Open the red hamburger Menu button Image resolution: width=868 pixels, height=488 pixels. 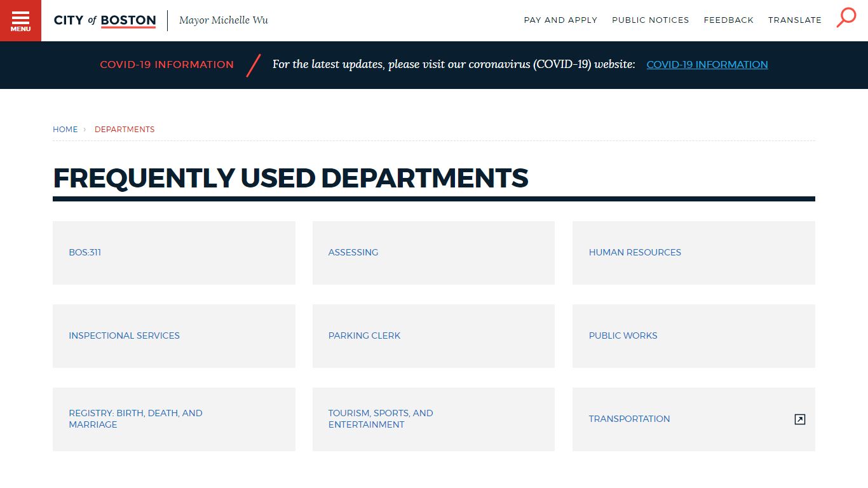20,20
